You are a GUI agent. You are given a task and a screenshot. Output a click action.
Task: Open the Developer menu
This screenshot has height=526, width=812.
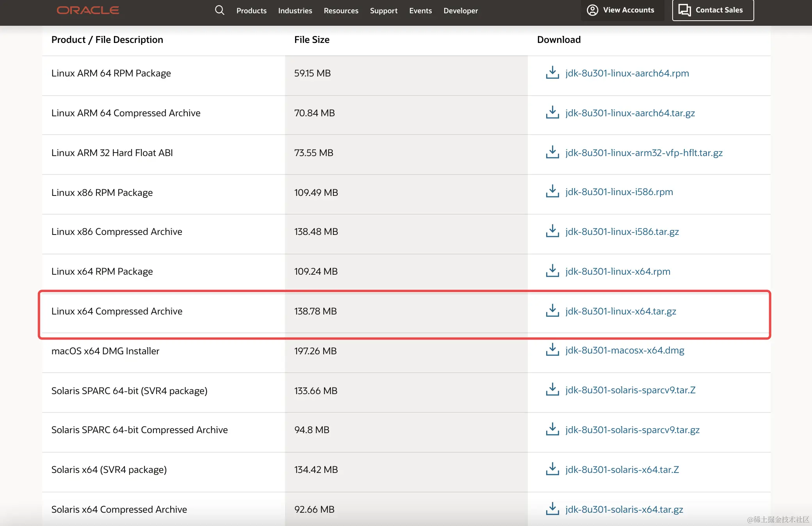pos(460,11)
